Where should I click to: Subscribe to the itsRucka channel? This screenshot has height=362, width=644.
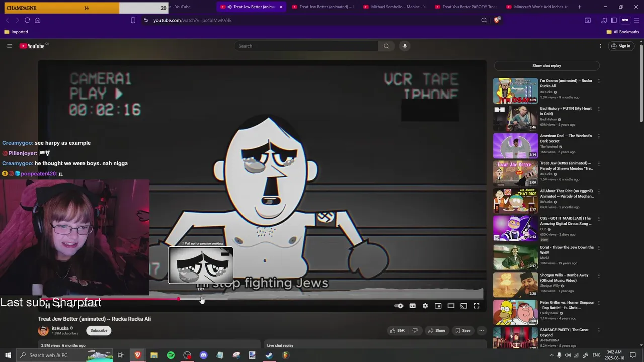coord(99,330)
